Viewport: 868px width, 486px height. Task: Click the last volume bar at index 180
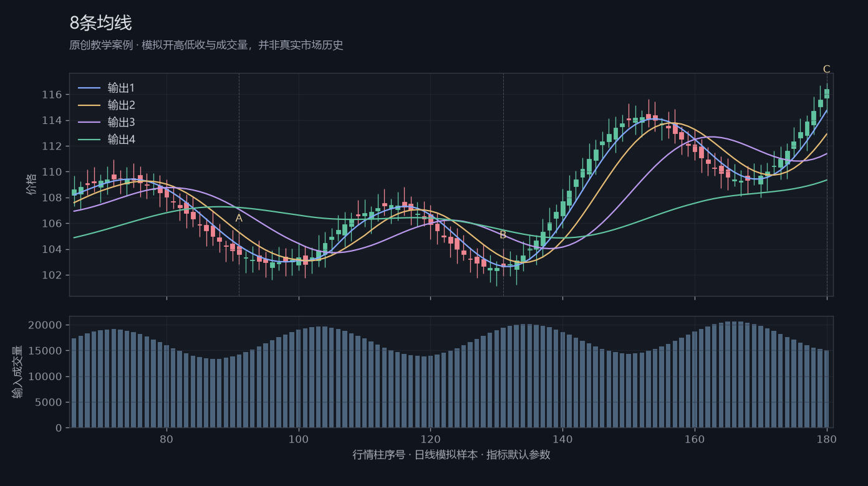pyautogui.click(x=827, y=389)
